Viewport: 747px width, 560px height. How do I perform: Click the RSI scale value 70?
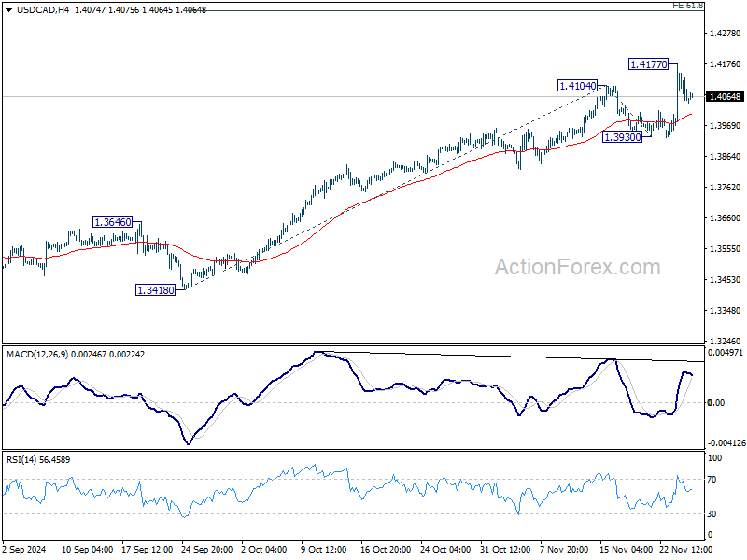712,480
